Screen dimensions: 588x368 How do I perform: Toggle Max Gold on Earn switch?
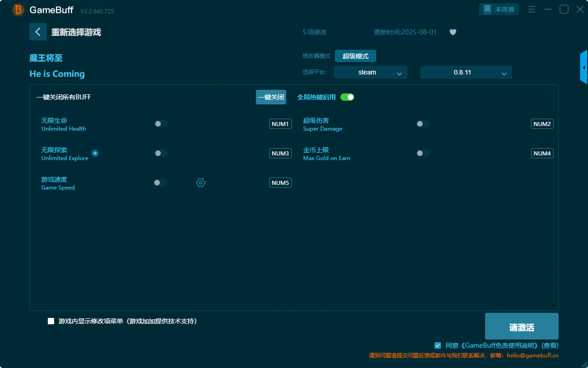(x=423, y=153)
